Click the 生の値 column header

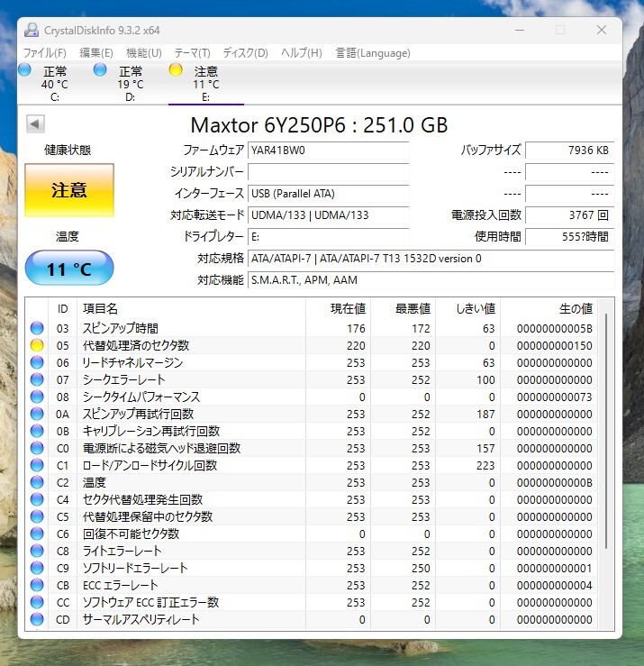coord(576,309)
